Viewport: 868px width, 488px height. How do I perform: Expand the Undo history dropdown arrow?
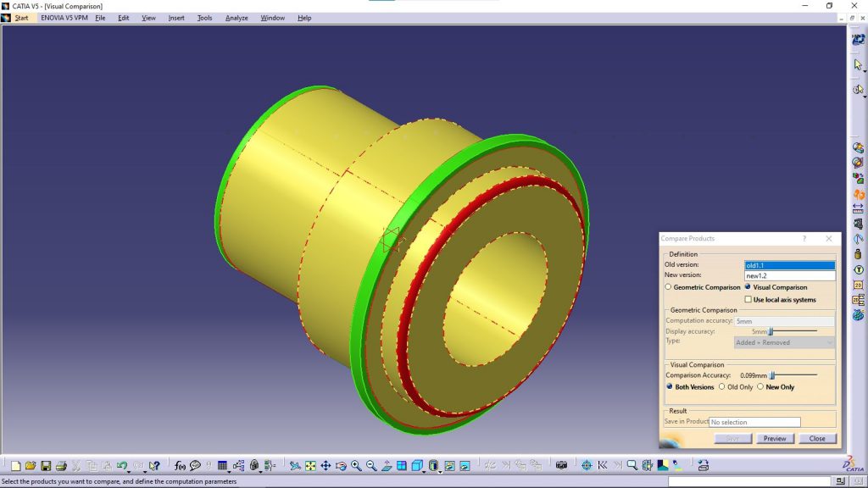129,471
